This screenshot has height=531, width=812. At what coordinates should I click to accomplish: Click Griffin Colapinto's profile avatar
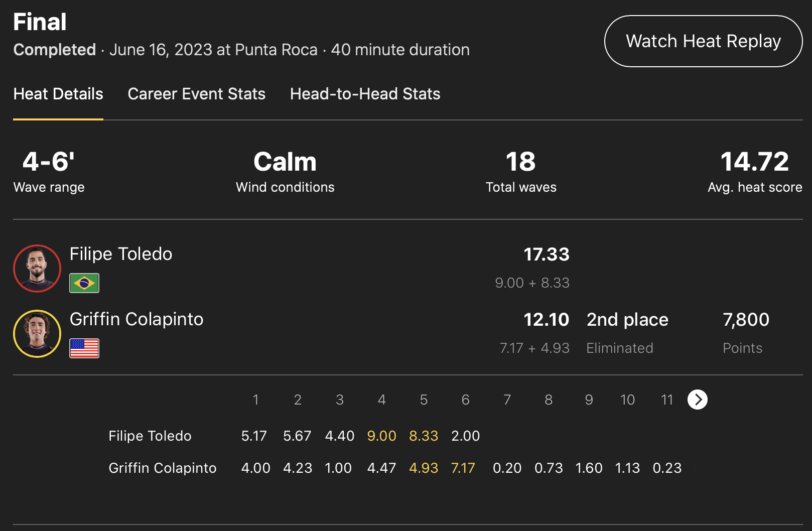click(37, 334)
